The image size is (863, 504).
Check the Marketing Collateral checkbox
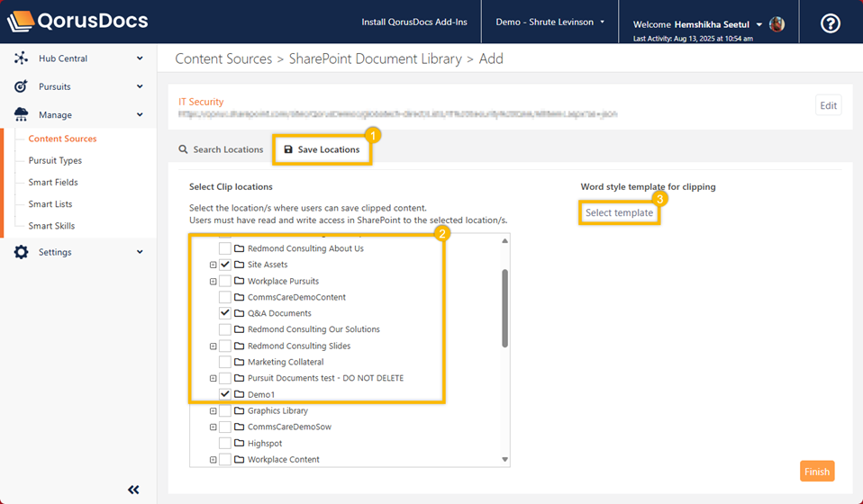point(225,362)
